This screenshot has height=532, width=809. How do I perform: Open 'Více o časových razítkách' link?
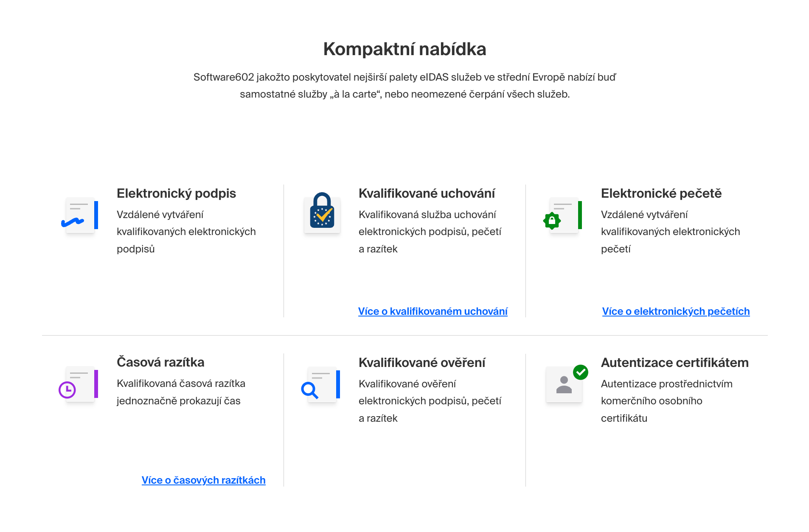tap(203, 480)
